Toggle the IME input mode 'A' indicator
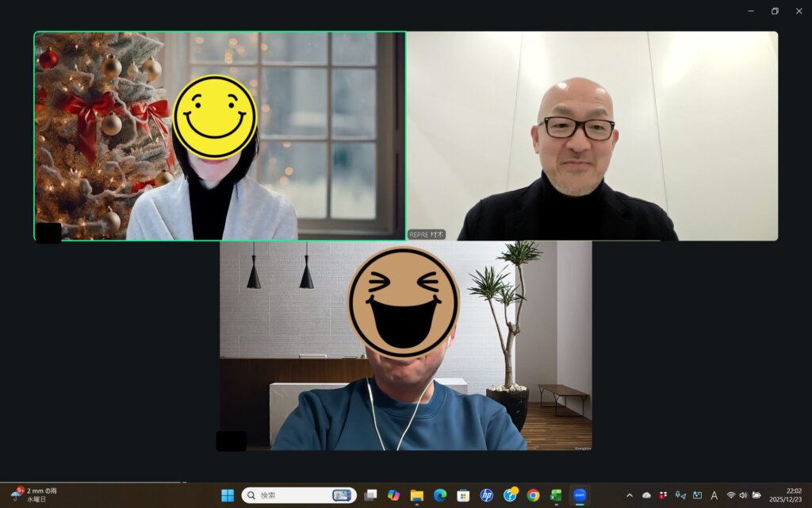This screenshot has width=812, height=508. click(x=714, y=495)
